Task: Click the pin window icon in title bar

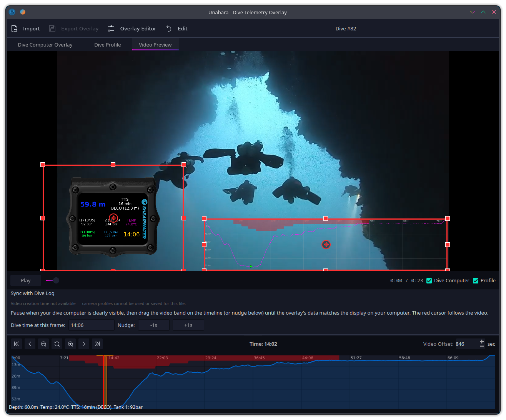Action: pyautogui.click(x=23, y=12)
